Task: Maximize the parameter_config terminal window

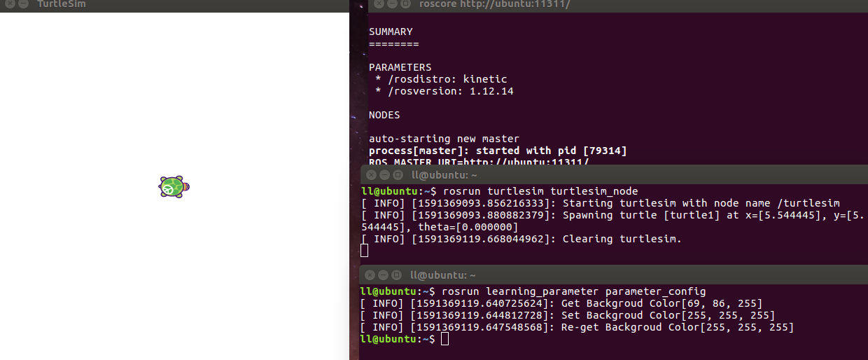Action: (395, 275)
